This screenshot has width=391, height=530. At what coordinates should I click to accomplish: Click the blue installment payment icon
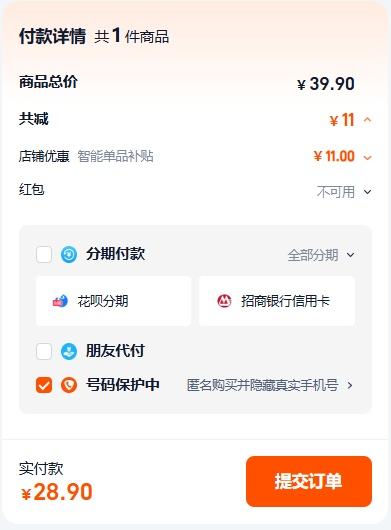coord(69,255)
